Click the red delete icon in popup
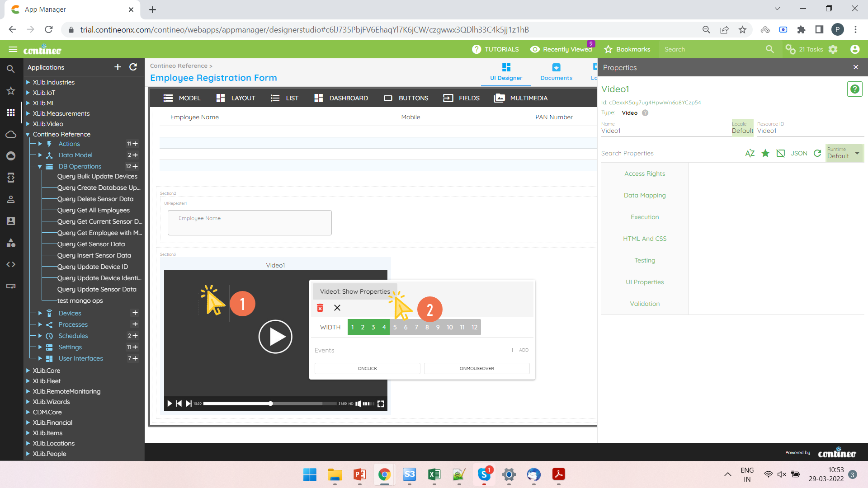Screen dimensions: 868x488 coord(320,308)
